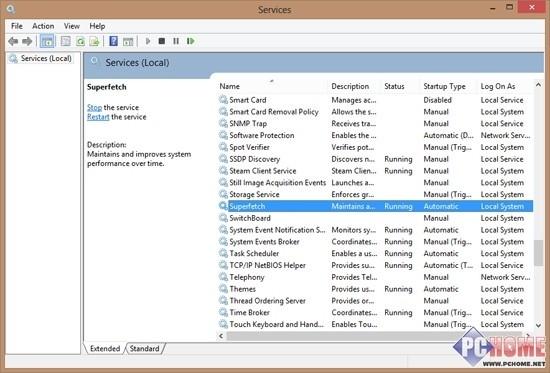Open the Properties toolbar icon

(66, 41)
